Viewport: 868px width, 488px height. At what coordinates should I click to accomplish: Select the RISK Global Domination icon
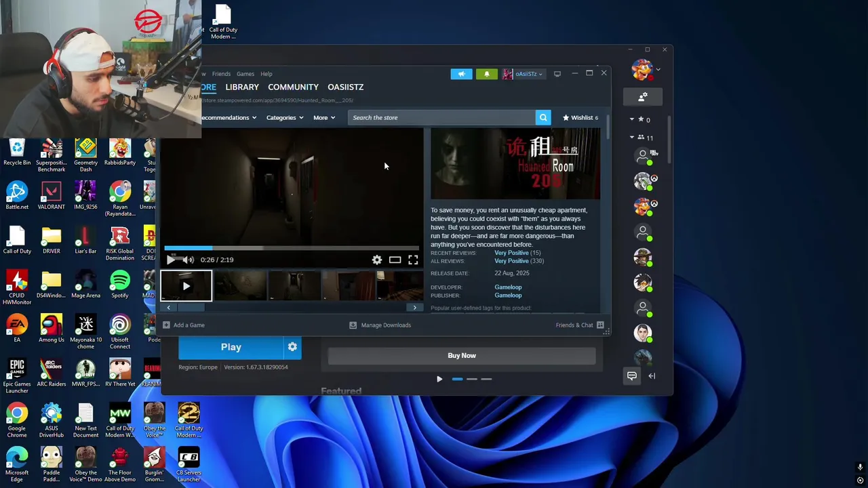tap(120, 244)
